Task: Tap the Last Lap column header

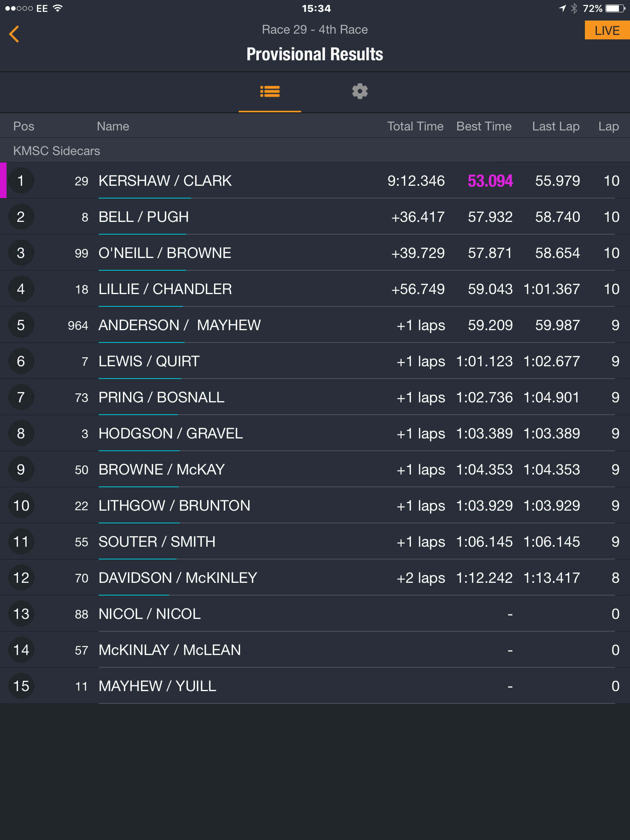Action: click(556, 126)
